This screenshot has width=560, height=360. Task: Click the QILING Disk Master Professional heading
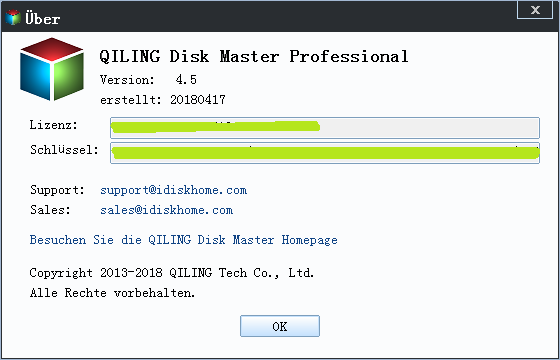click(254, 56)
